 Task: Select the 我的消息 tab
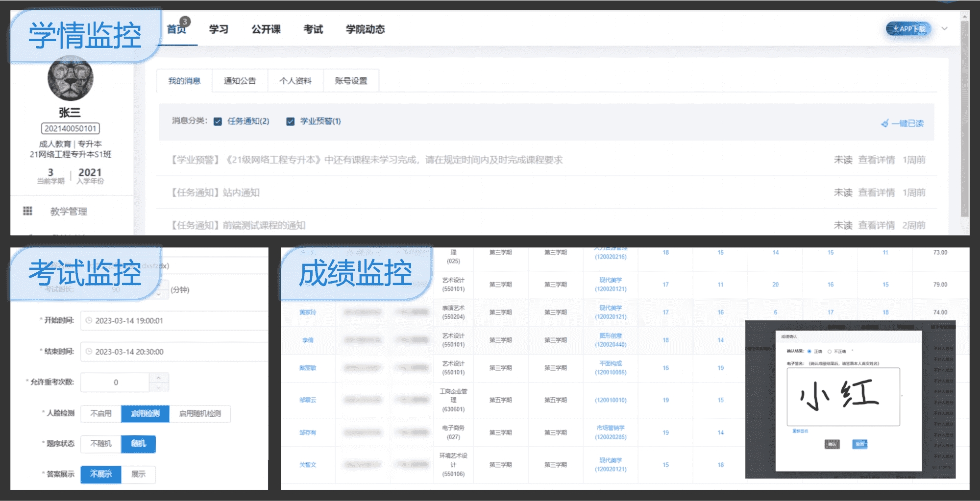point(184,81)
